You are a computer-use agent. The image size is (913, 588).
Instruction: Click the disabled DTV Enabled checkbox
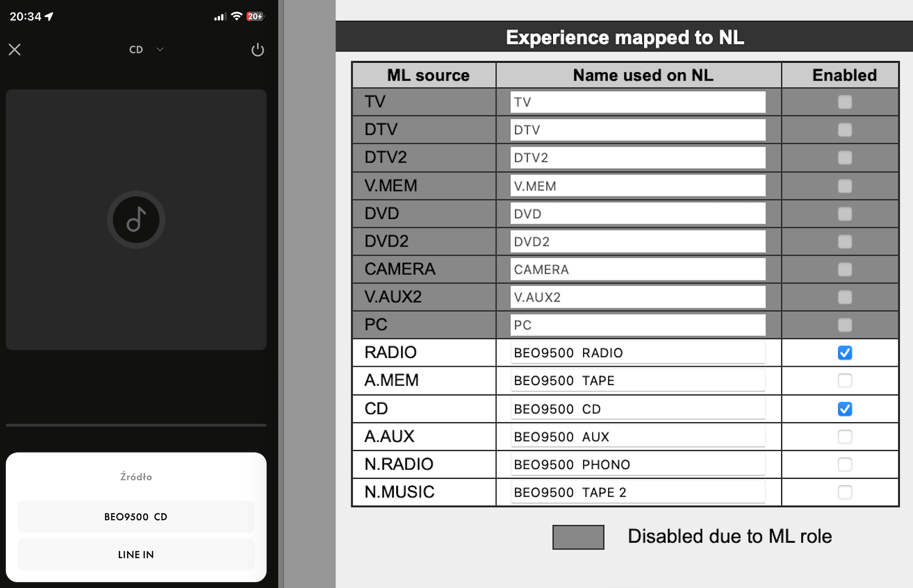pos(844,130)
